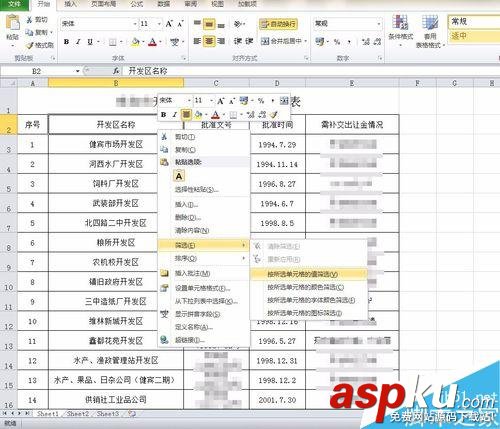Select the 适中 cell style in the gallery

point(473,36)
